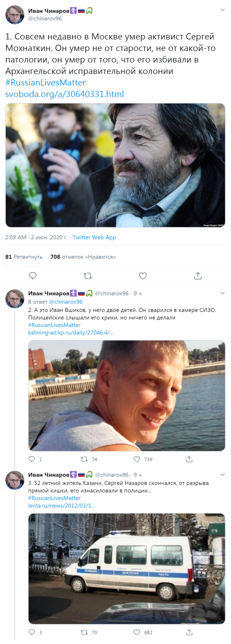Like the tweet with 682 likes
Viewport: 231px width, 644px height.
pyautogui.click(x=137, y=632)
